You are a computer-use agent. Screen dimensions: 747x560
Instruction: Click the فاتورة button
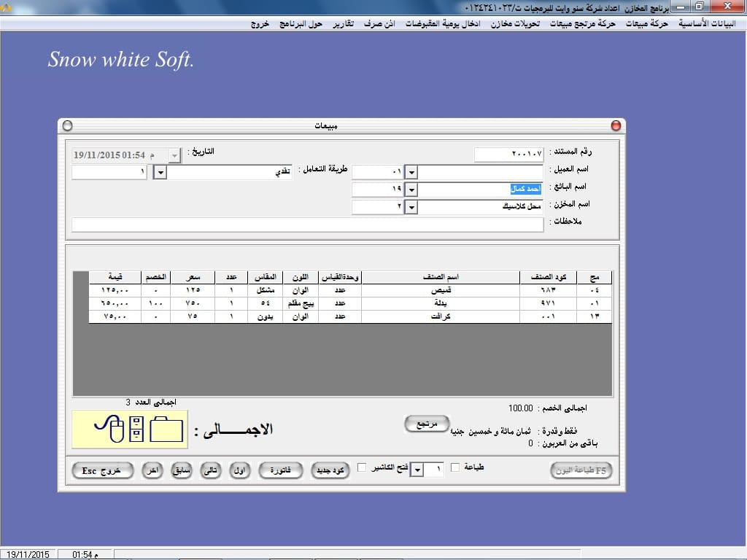coord(281,470)
